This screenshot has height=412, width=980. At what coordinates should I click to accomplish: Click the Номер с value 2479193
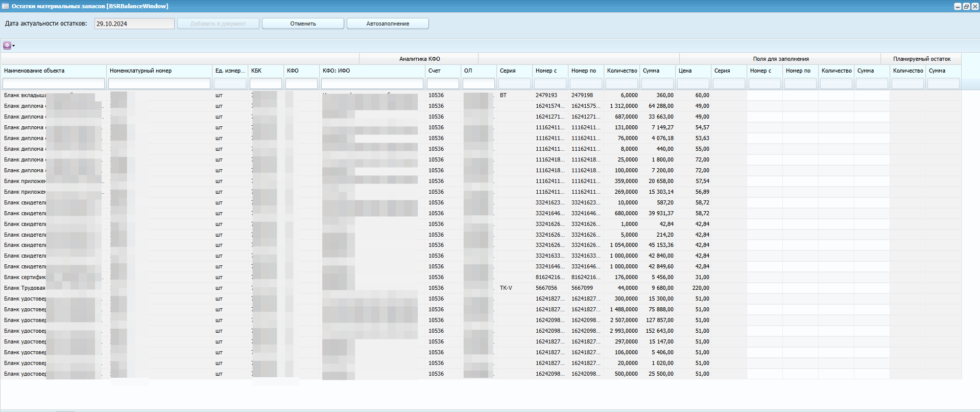click(546, 95)
